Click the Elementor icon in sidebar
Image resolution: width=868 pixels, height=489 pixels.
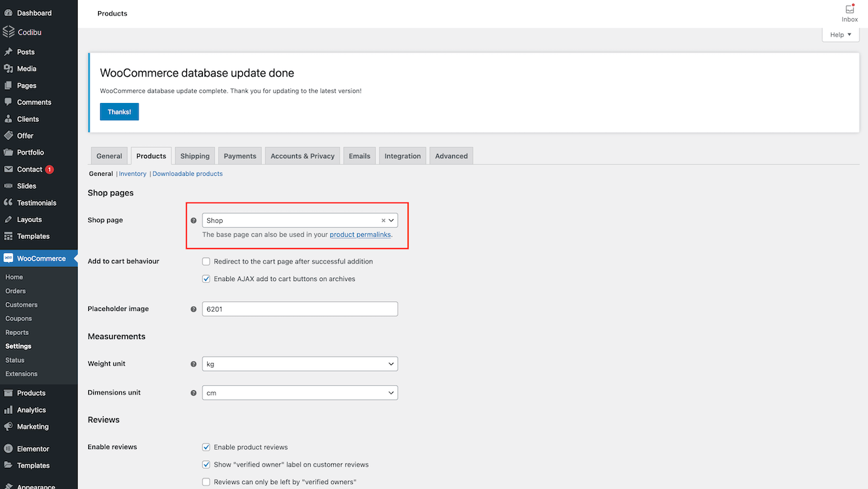point(8,448)
